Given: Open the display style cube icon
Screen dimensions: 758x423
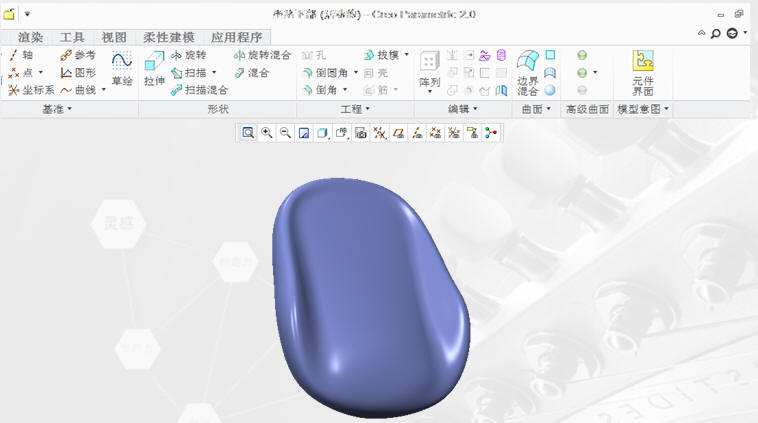Looking at the screenshot, I should 322,133.
